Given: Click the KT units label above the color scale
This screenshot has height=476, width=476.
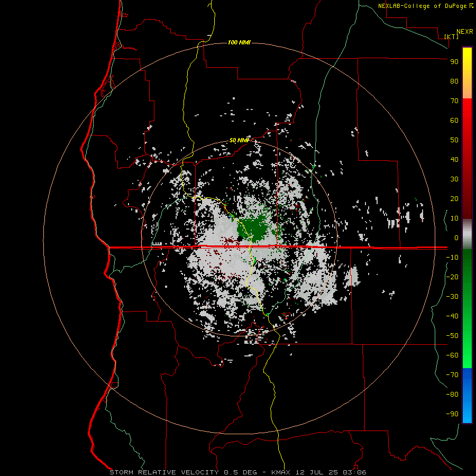Looking at the screenshot, I should pos(452,36).
